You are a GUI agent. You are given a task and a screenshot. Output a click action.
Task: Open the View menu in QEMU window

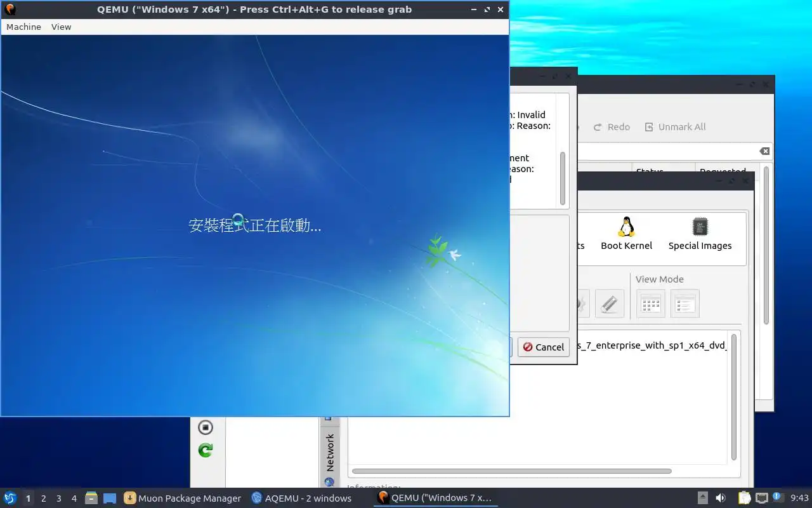pos(61,27)
